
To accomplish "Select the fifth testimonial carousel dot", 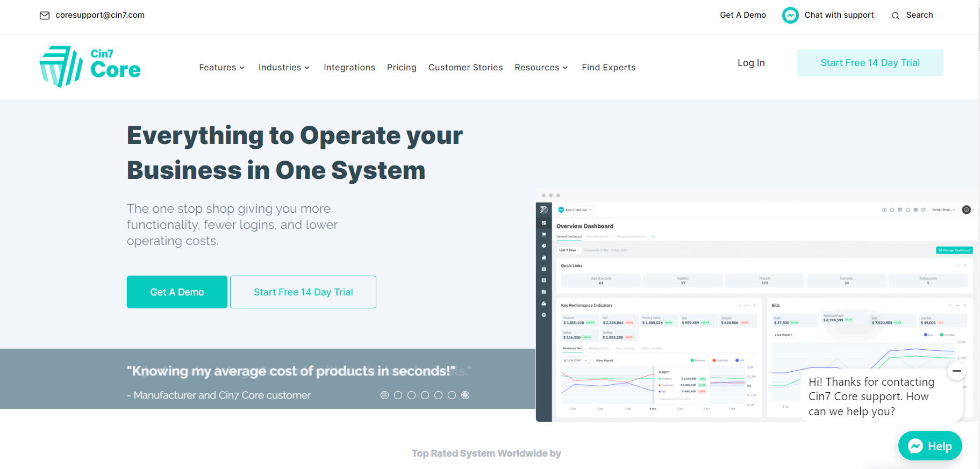I will click(x=438, y=395).
